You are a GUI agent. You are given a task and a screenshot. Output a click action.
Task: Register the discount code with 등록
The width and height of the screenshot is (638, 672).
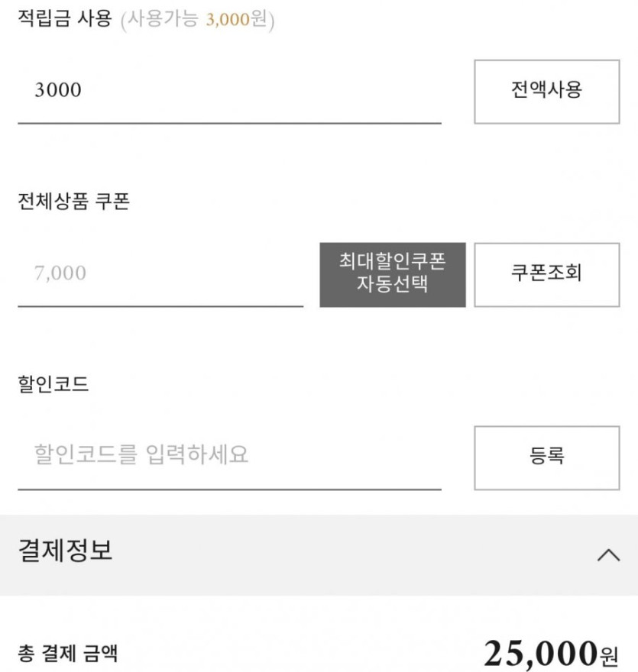coord(546,457)
